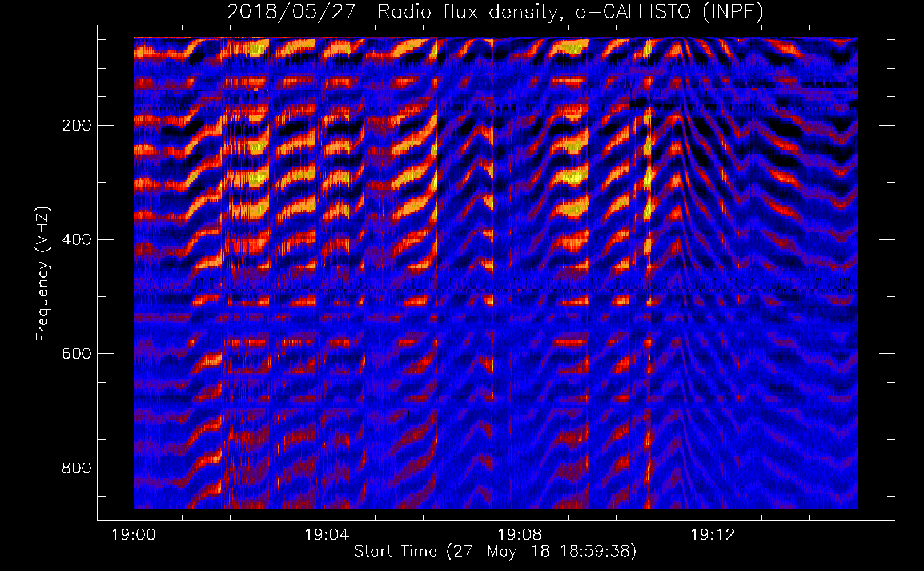Viewport: 924px width, 571px height.
Task: Click the 800 frequency tick label
Action: click(x=77, y=468)
